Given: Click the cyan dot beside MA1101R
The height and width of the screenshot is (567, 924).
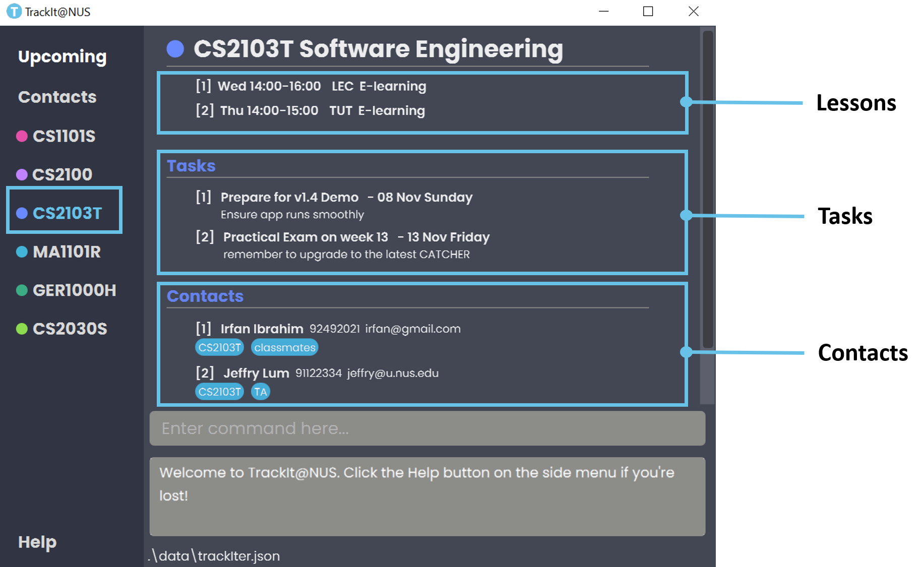Looking at the screenshot, I should 22,251.
